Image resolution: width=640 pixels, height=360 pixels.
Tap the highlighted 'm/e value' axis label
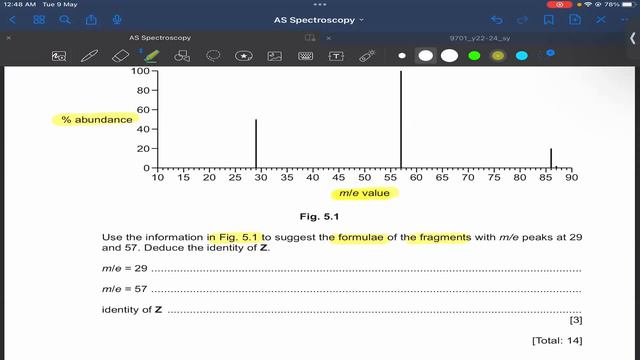point(364,193)
